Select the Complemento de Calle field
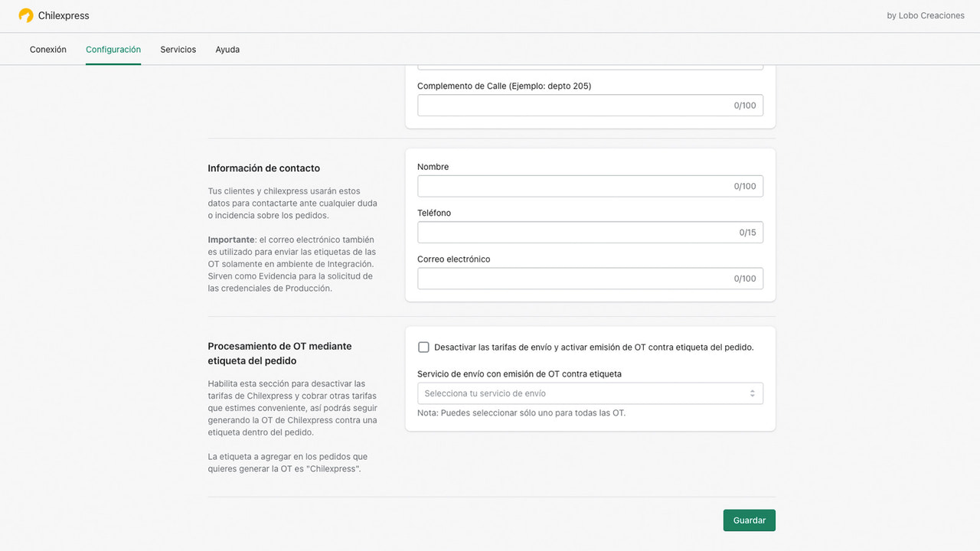The image size is (980, 551). coord(590,105)
